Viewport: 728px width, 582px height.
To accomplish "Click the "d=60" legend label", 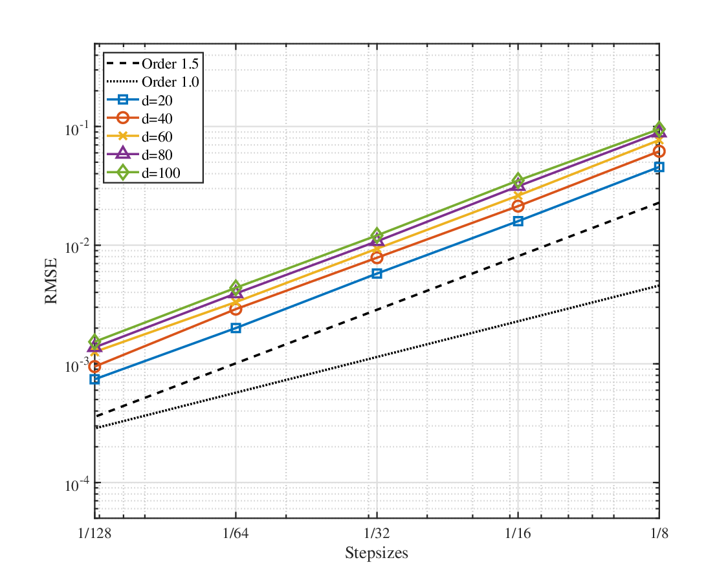I will click(x=157, y=137).
